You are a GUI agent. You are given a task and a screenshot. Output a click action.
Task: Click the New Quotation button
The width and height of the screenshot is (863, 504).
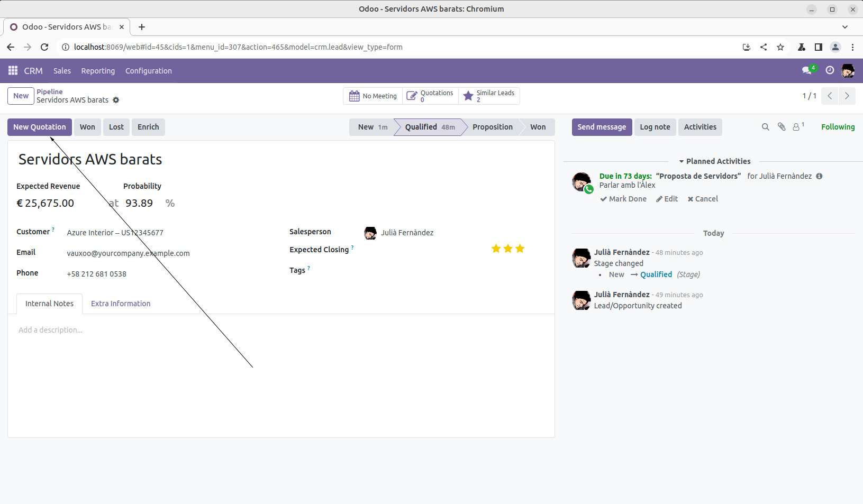[x=40, y=127]
